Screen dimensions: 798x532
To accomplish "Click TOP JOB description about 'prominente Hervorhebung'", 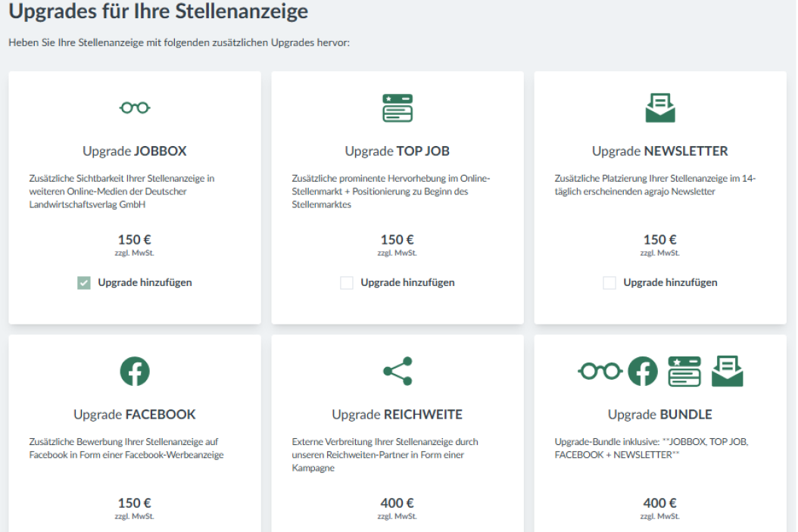I will point(391,191).
